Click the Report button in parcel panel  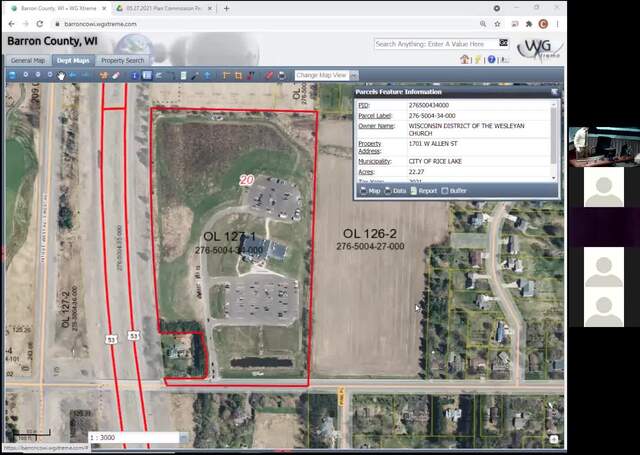[424, 190]
